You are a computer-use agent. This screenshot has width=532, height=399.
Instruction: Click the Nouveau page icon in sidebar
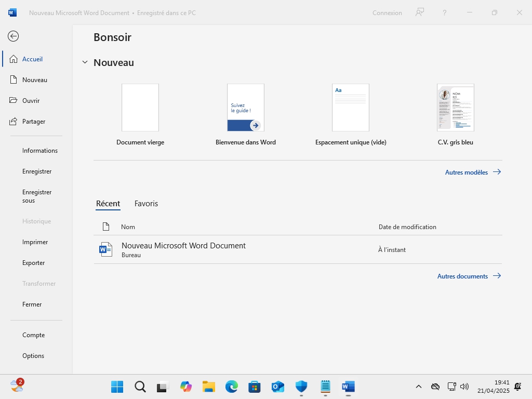pyautogui.click(x=14, y=80)
